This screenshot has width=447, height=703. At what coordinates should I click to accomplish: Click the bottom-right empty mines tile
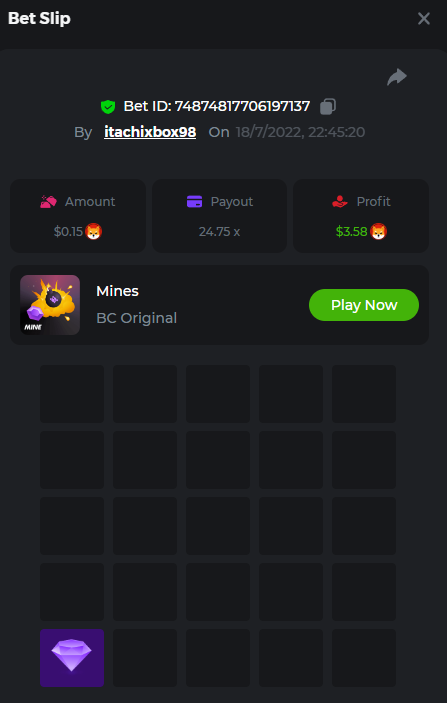point(364,658)
